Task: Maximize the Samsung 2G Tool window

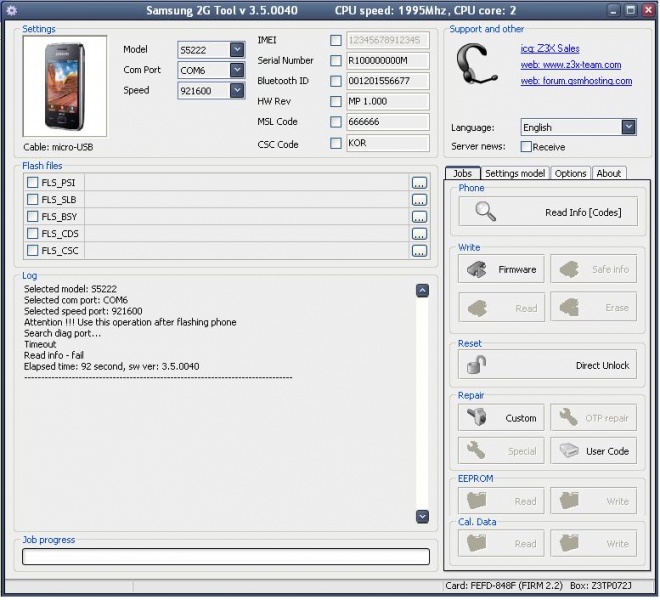Action: pos(631,10)
